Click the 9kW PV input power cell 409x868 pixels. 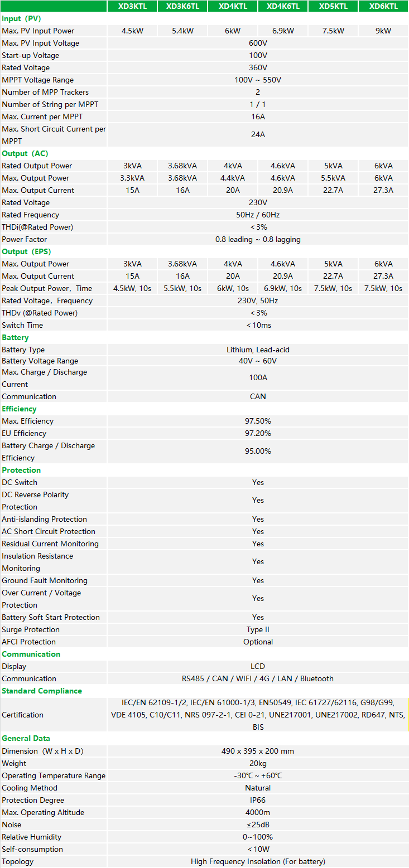pyautogui.click(x=383, y=31)
